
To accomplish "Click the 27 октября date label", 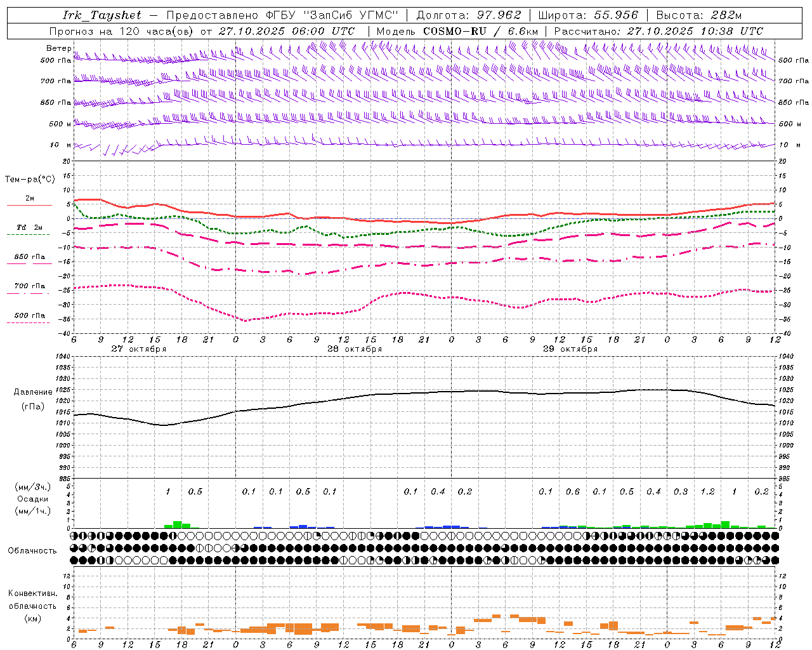I will coord(139,349).
